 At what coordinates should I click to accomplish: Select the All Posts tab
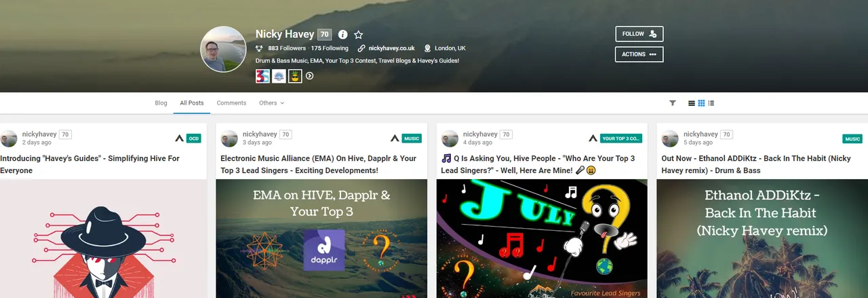point(192,103)
